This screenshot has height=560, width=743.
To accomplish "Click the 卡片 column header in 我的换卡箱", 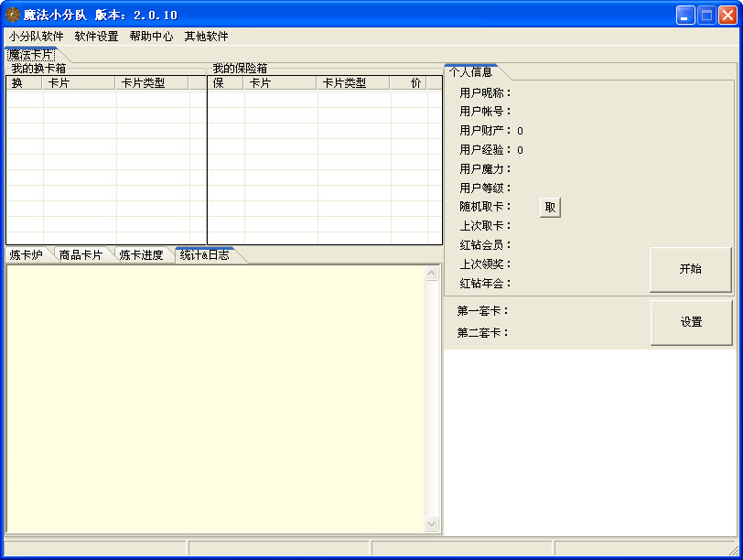I will (x=79, y=83).
